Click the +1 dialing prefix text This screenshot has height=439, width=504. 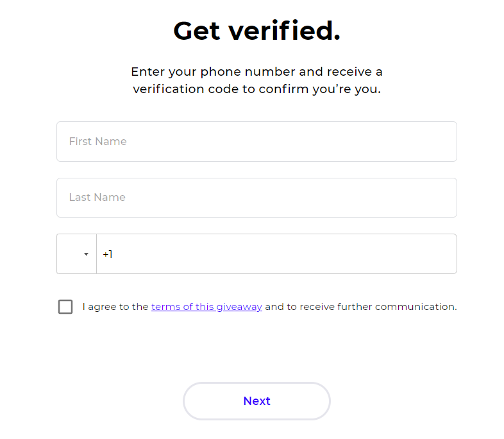click(107, 254)
